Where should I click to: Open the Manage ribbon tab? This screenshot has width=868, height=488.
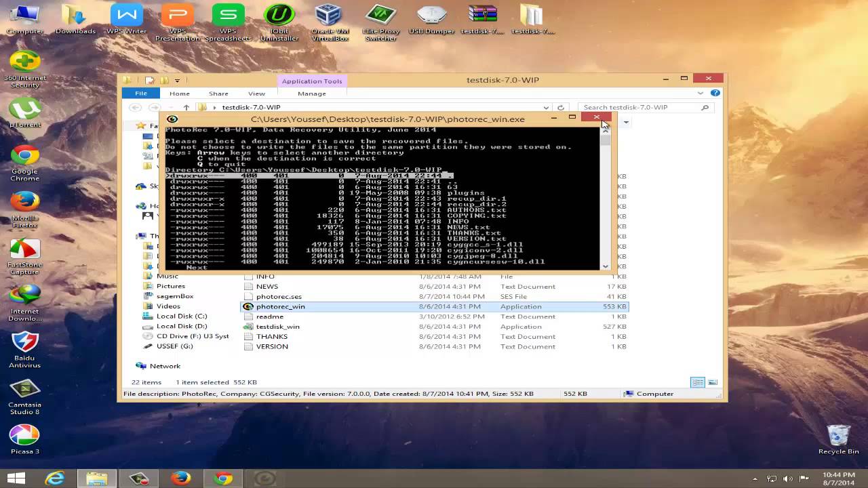(x=312, y=94)
